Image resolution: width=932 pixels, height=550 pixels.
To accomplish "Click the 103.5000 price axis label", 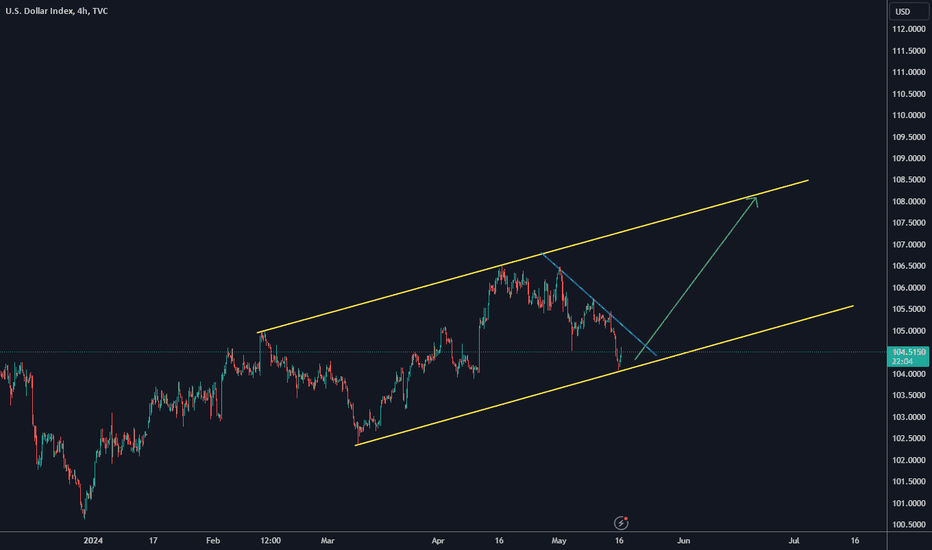I will [x=909, y=395].
